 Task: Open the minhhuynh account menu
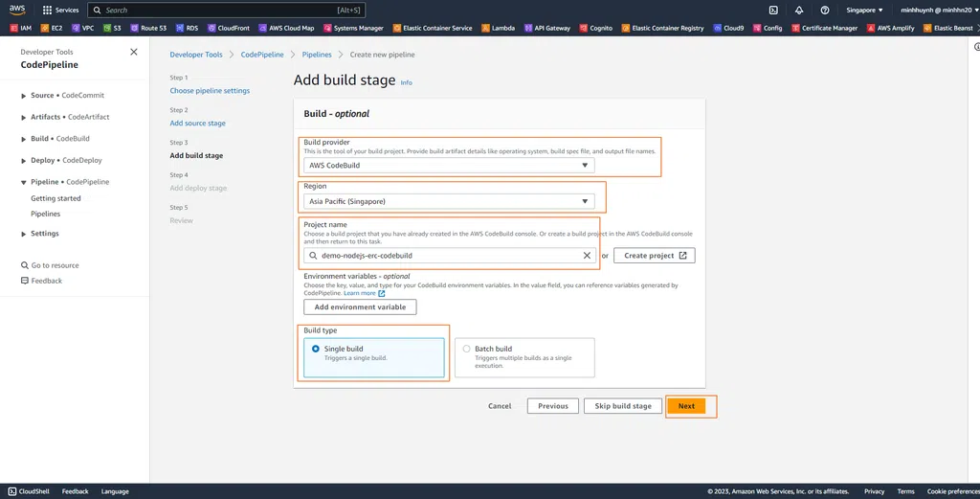(x=939, y=10)
